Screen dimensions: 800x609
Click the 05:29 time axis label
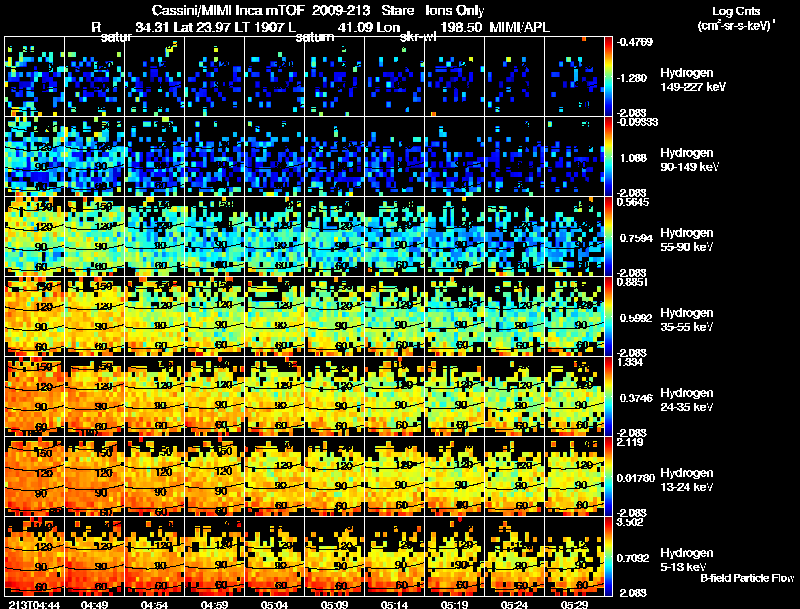(x=574, y=604)
